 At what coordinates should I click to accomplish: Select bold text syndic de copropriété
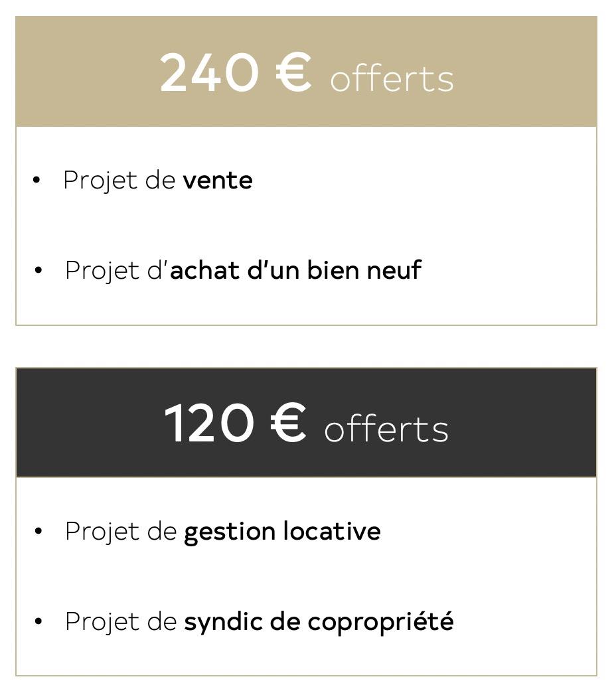(x=319, y=622)
